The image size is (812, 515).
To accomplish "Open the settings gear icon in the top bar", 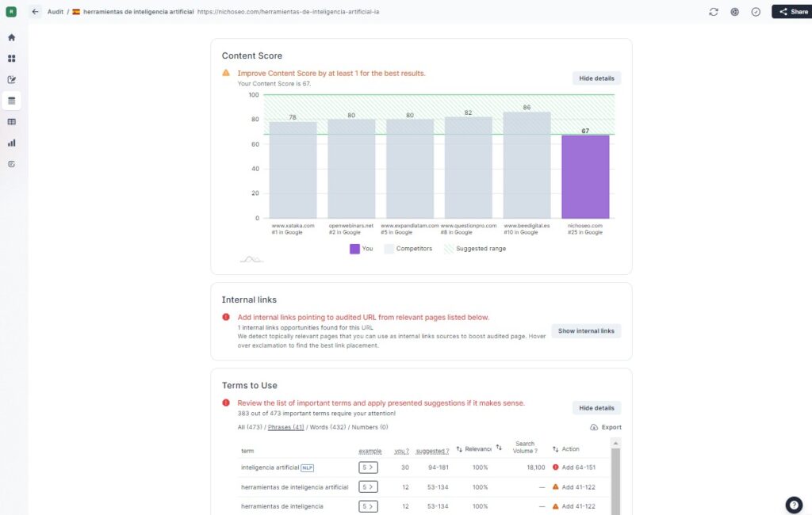I will point(735,12).
